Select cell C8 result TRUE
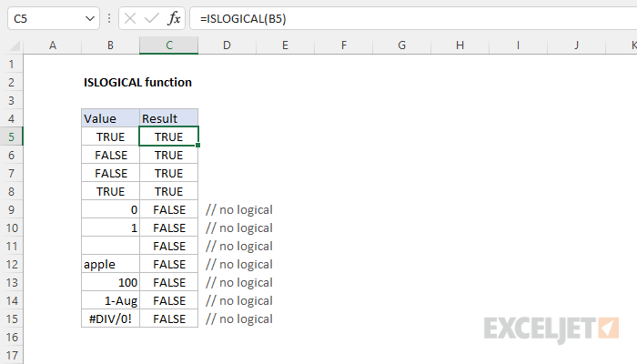Image resolution: width=637 pixels, height=364 pixels. 169,191
